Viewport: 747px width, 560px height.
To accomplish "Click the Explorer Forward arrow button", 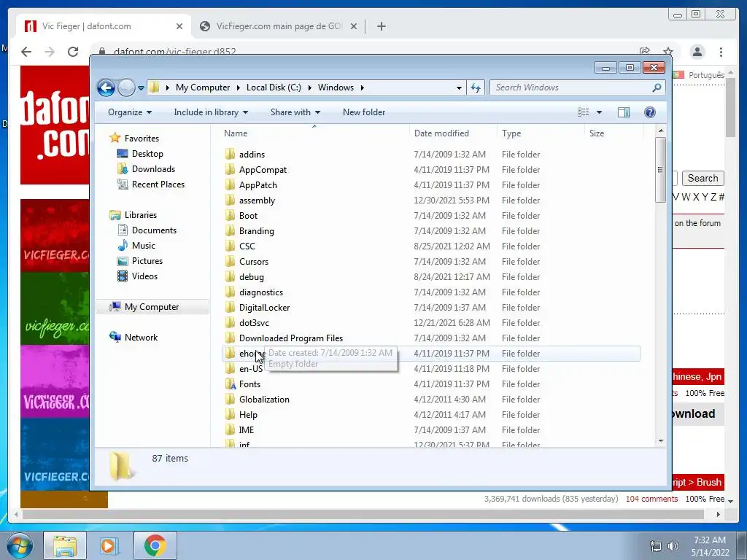I will [126, 87].
